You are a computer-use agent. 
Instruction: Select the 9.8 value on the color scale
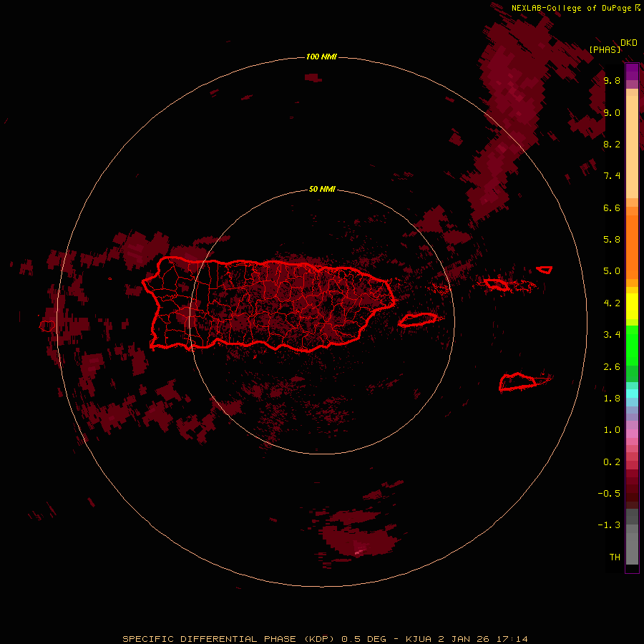tap(612, 80)
